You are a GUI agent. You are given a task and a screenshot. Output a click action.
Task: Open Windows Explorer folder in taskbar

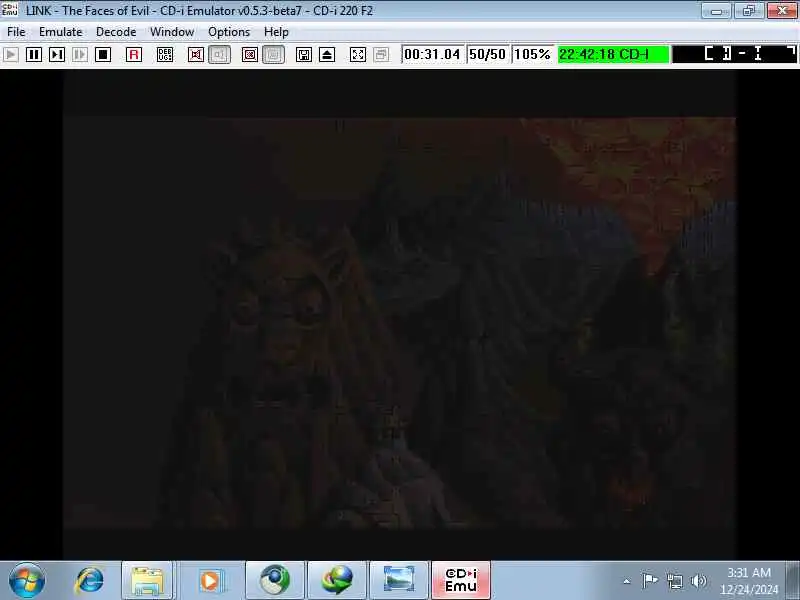tap(147, 581)
